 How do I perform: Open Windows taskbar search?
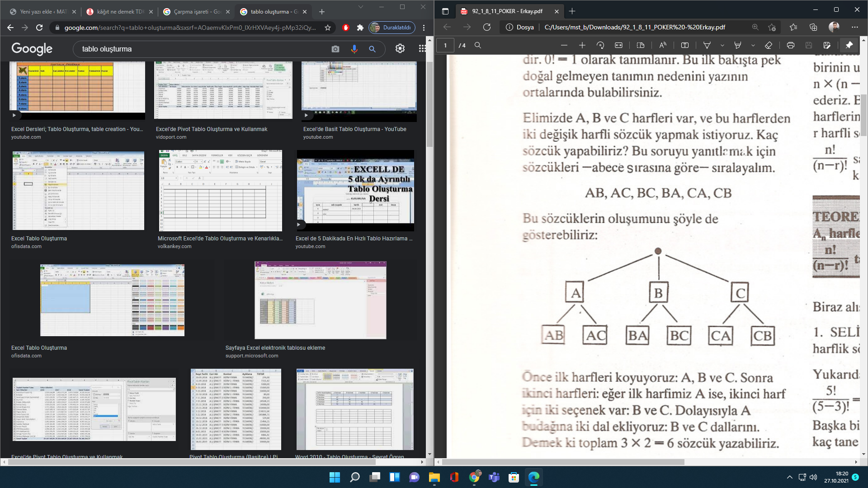[355, 477]
